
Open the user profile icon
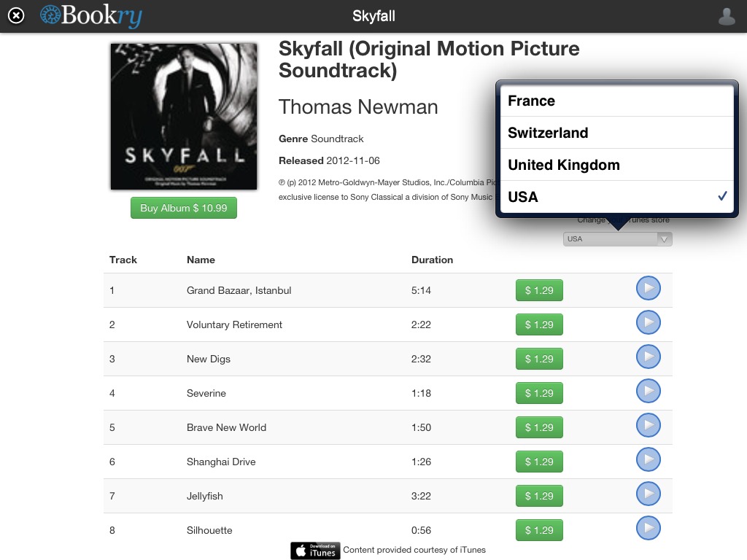click(727, 17)
